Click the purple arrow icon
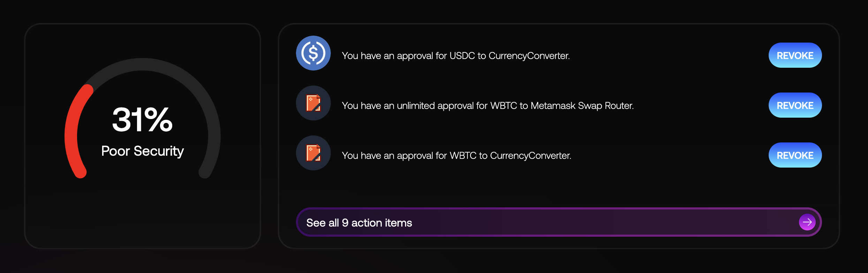868x273 pixels. point(807,222)
